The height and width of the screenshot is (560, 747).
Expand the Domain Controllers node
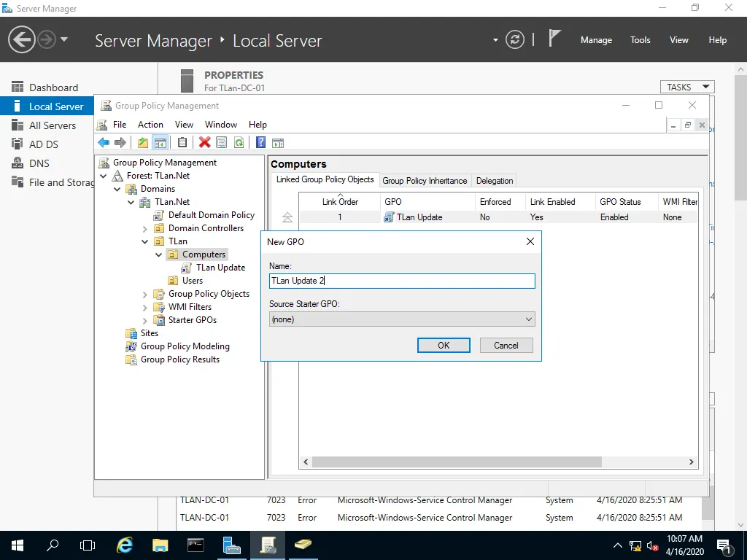pos(145,228)
